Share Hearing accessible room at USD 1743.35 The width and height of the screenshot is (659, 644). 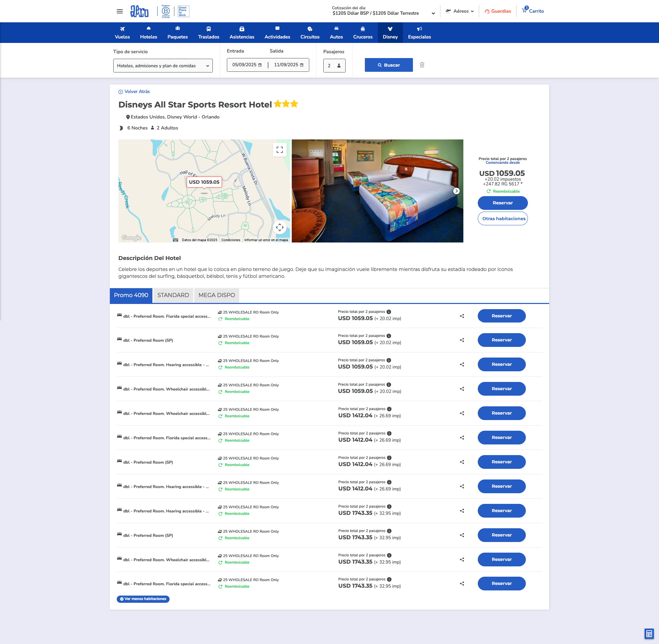click(462, 511)
